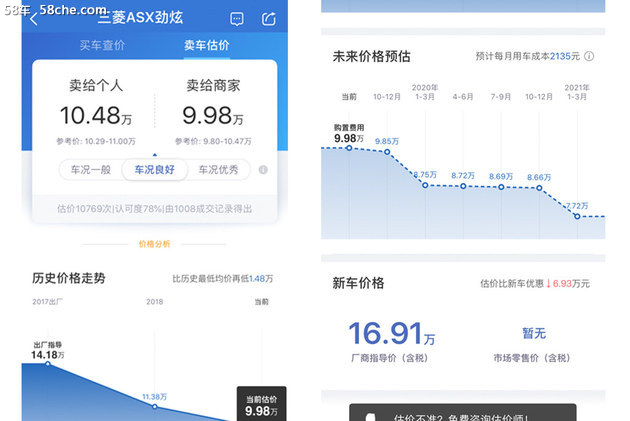The height and width of the screenshot is (421, 630).
Task: Tap the 卖给个人 price 10.48万
Action: click(96, 115)
